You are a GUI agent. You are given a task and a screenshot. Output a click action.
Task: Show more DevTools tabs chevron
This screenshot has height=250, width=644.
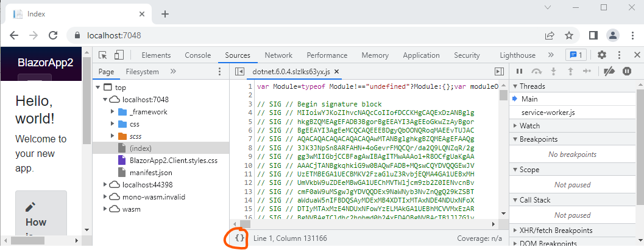point(551,55)
